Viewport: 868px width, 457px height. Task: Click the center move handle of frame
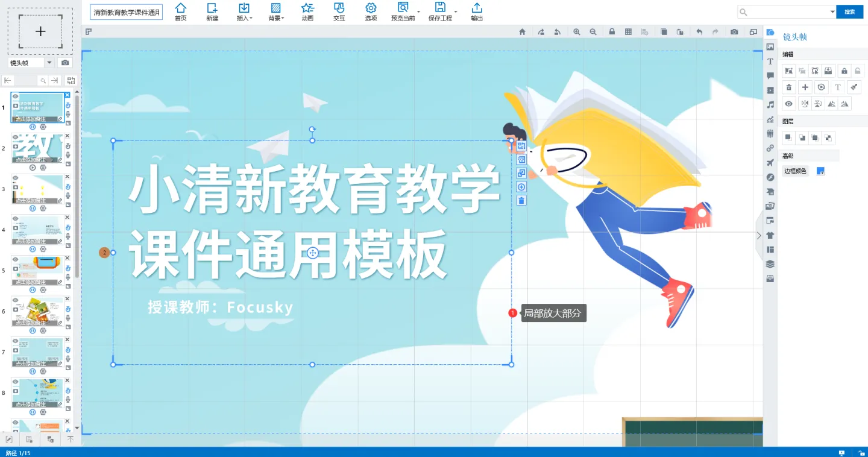coord(312,253)
